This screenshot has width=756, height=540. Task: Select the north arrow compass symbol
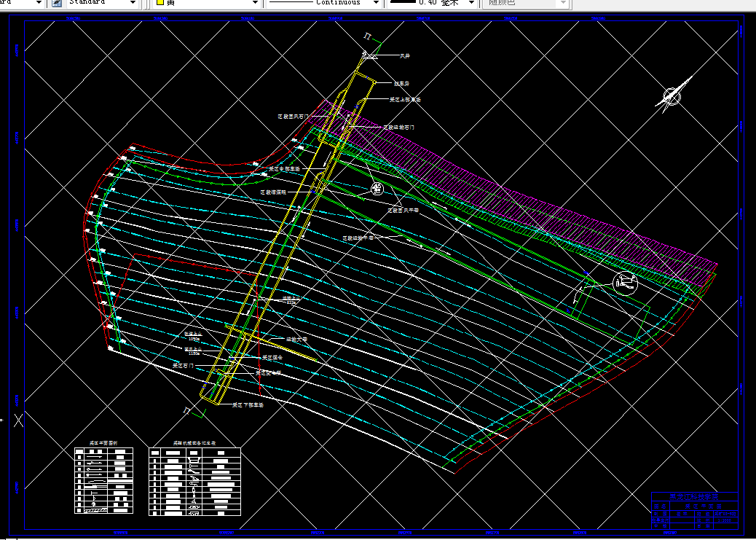[x=674, y=93]
